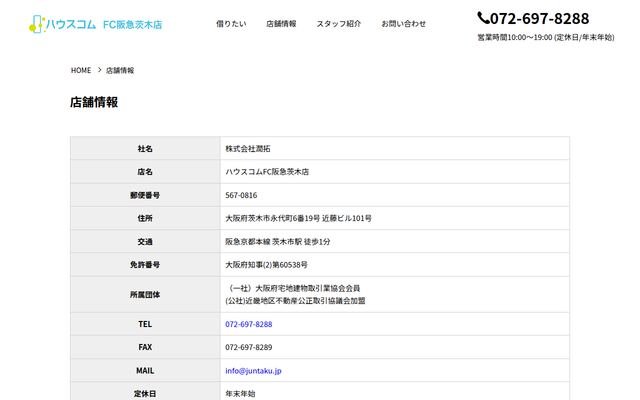Screen dimensions: 640x400
Task: Click the 住所 row label
Action: 145,218
